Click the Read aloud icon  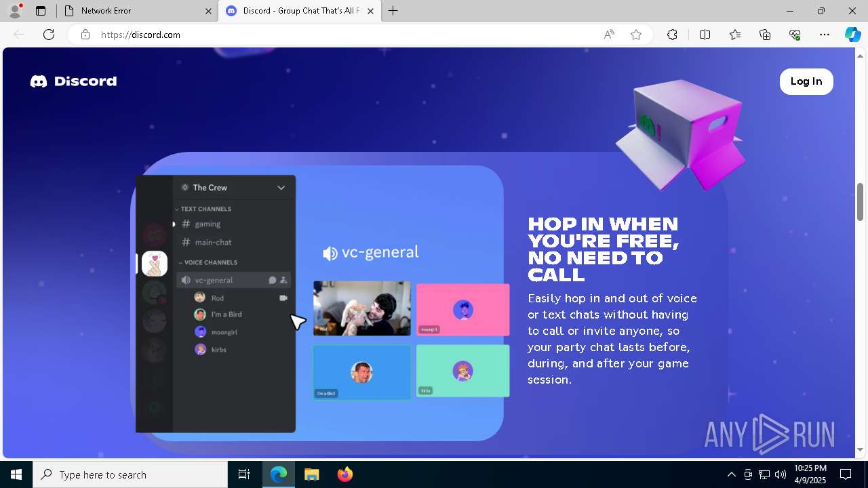(x=609, y=35)
